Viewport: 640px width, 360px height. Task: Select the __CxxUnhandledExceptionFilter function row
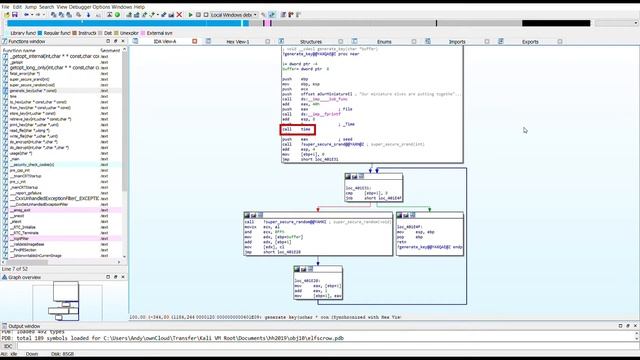[61, 198]
